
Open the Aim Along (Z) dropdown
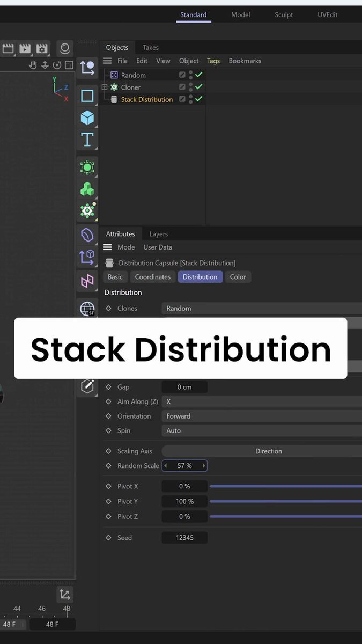click(262, 401)
